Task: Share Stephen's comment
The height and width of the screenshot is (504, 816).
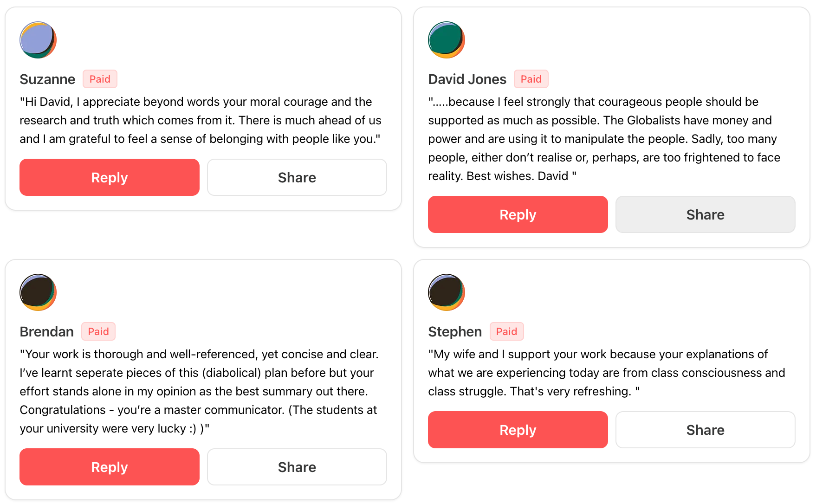Action: coord(705,430)
